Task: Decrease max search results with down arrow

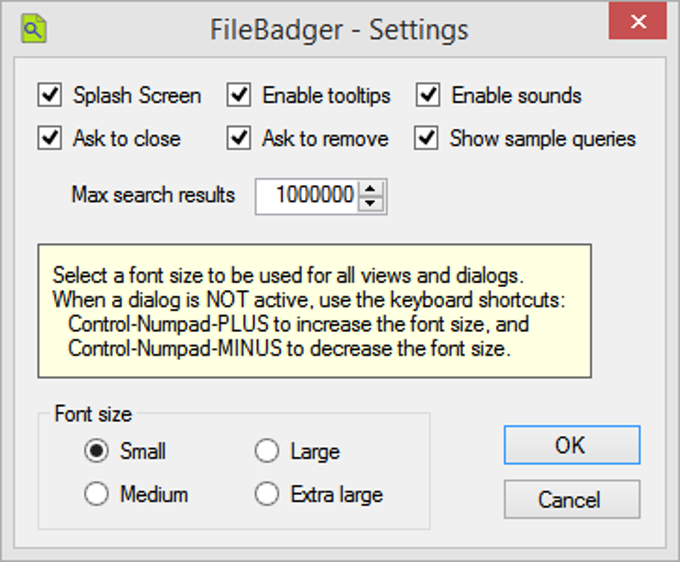Action: 370,203
